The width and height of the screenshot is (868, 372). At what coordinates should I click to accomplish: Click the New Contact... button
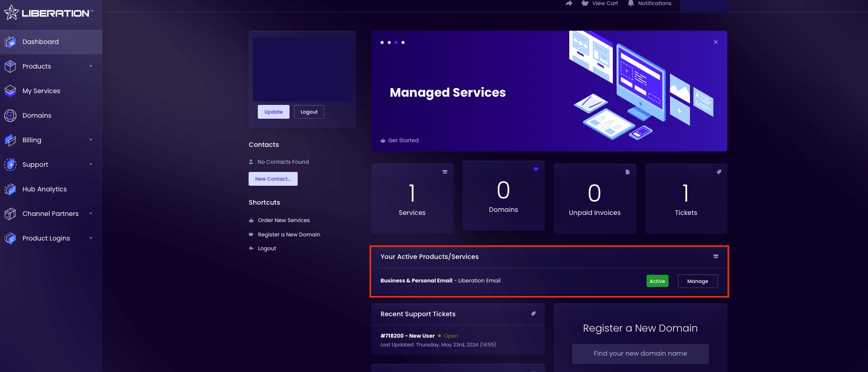pos(273,179)
